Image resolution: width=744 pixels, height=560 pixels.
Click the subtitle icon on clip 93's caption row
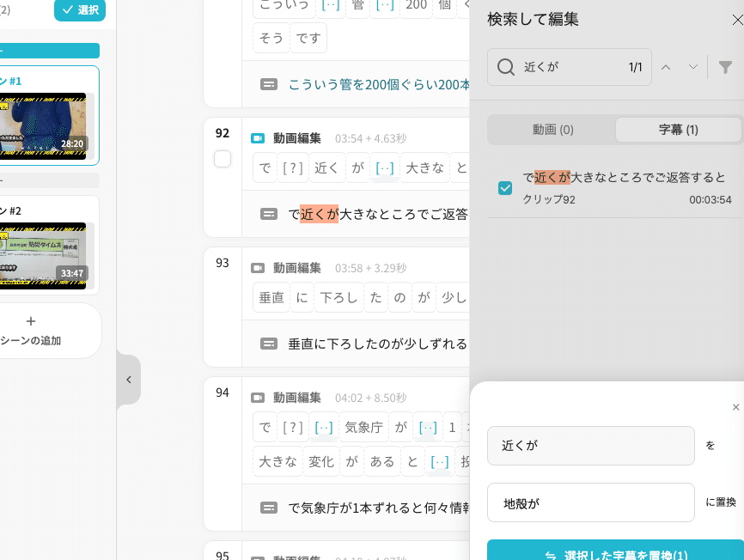click(x=268, y=344)
